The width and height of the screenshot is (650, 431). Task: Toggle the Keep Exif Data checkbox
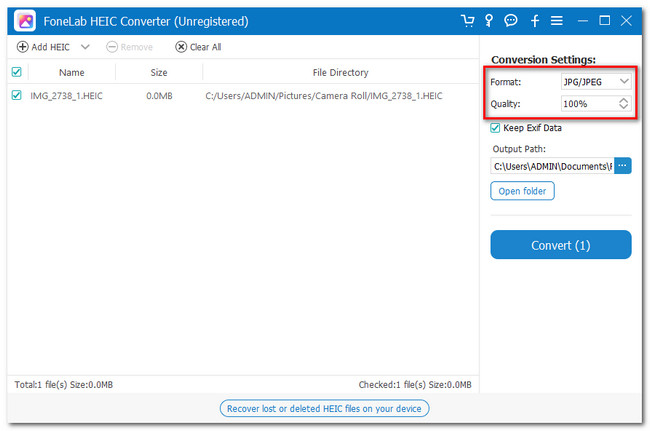point(495,128)
